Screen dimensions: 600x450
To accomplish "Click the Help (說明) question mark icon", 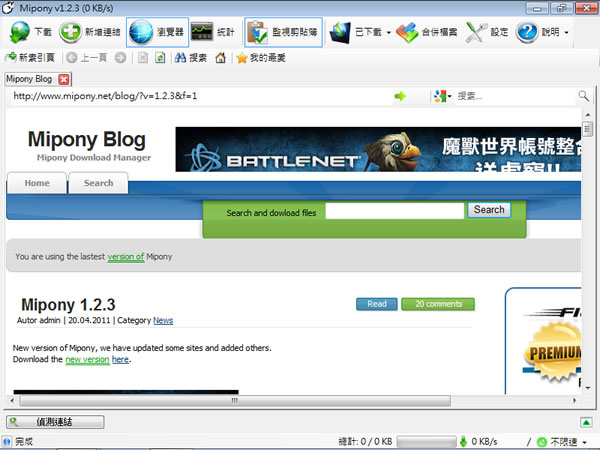I will pyautogui.click(x=527, y=32).
